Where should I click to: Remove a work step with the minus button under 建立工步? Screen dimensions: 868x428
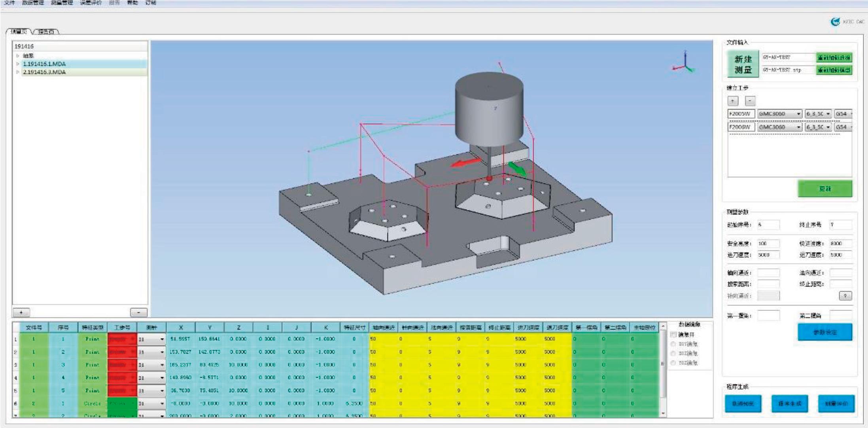tap(750, 101)
